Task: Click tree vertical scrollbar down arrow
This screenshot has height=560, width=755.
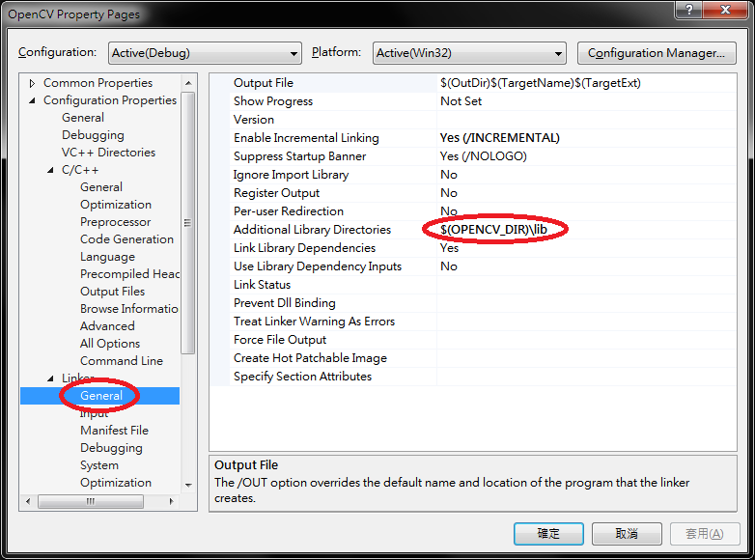Action: (188, 485)
